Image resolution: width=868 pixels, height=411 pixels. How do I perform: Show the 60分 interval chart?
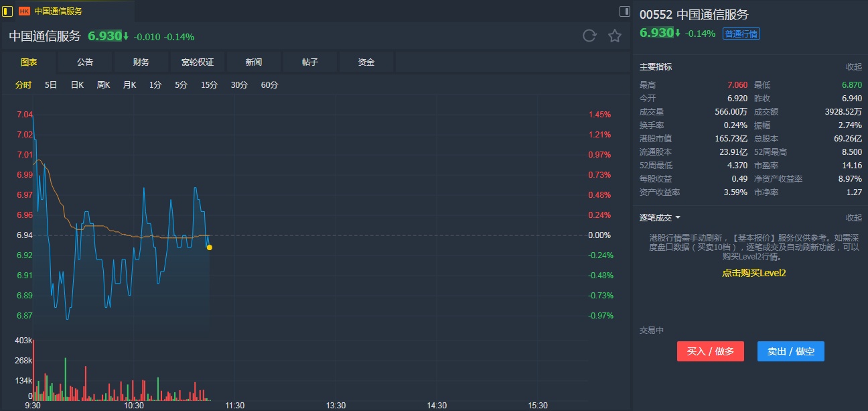pyautogui.click(x=269, y=85)
